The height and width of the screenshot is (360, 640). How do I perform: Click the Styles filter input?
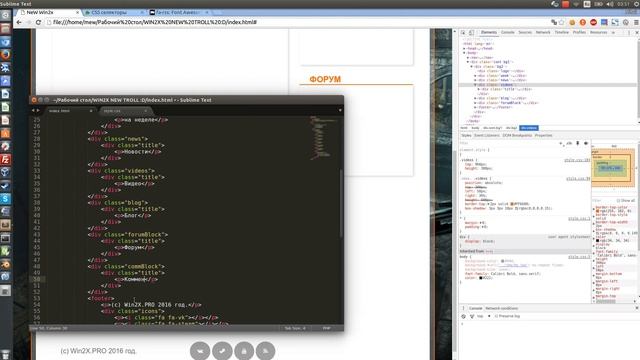(x=508, y=143)
